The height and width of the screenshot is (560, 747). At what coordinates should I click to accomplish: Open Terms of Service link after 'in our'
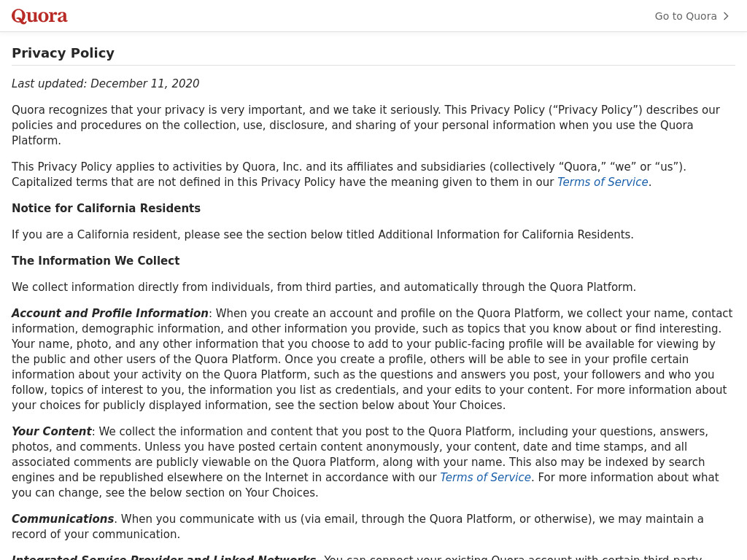(x=602, y=182)
